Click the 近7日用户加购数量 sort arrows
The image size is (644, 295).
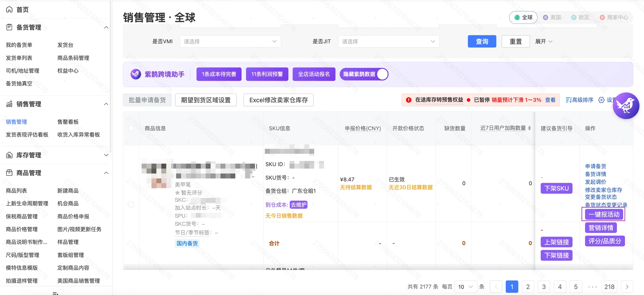(x=529, y=128)
